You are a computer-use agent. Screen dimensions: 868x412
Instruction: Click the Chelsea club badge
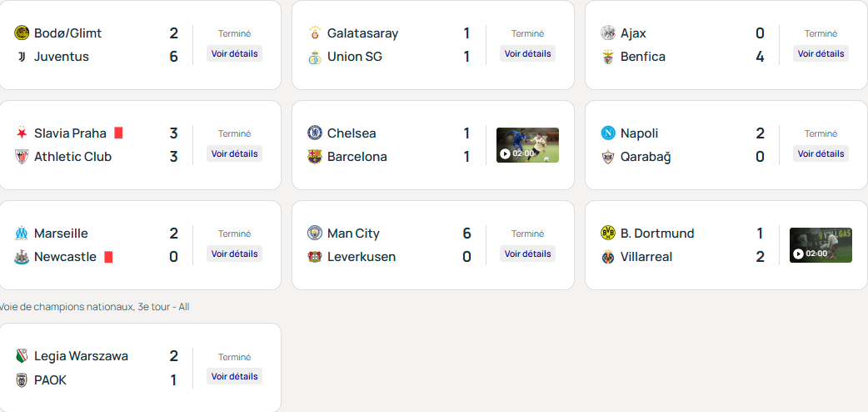315,133
